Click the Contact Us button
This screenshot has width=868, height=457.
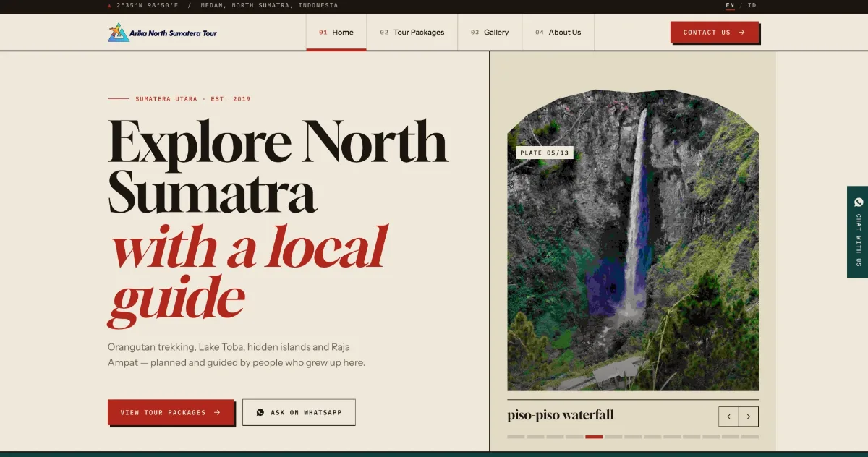(x=714, y=32)
